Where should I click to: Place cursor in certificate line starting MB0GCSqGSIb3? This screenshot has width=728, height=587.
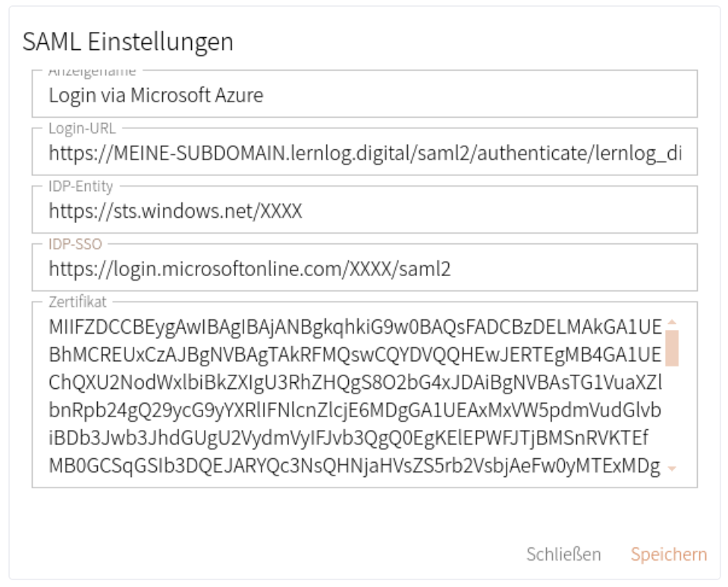click(x=355, y=467)
